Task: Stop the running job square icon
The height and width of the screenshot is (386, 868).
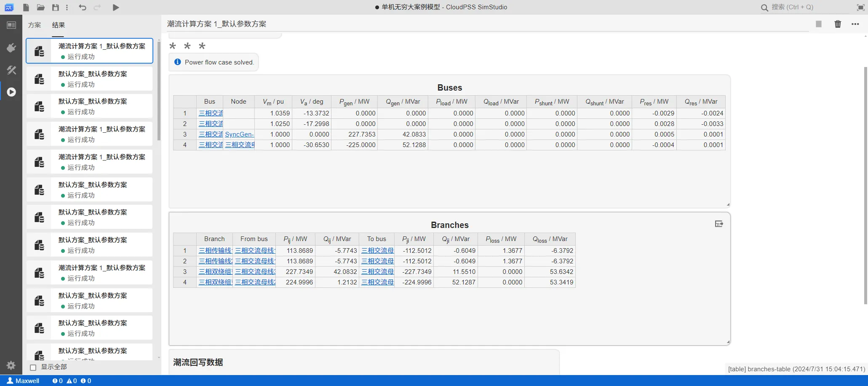Action: point(819,24)
